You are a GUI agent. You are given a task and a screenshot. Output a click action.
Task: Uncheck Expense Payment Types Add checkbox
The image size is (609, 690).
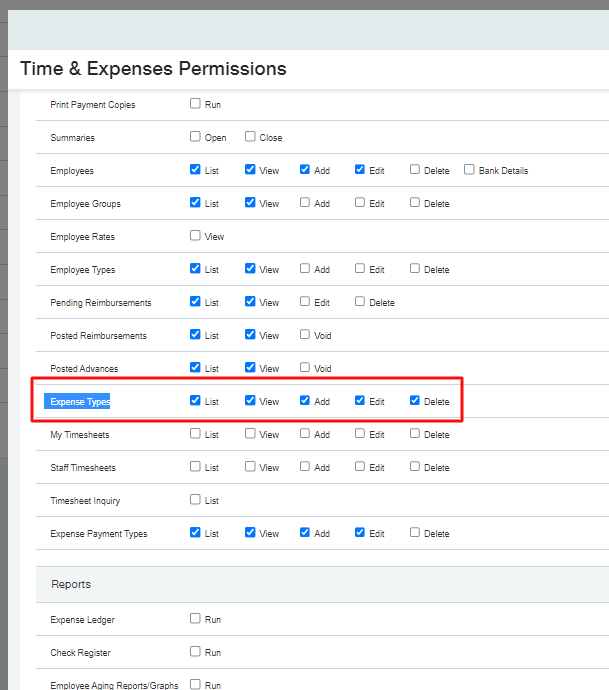tap(304, 532)
